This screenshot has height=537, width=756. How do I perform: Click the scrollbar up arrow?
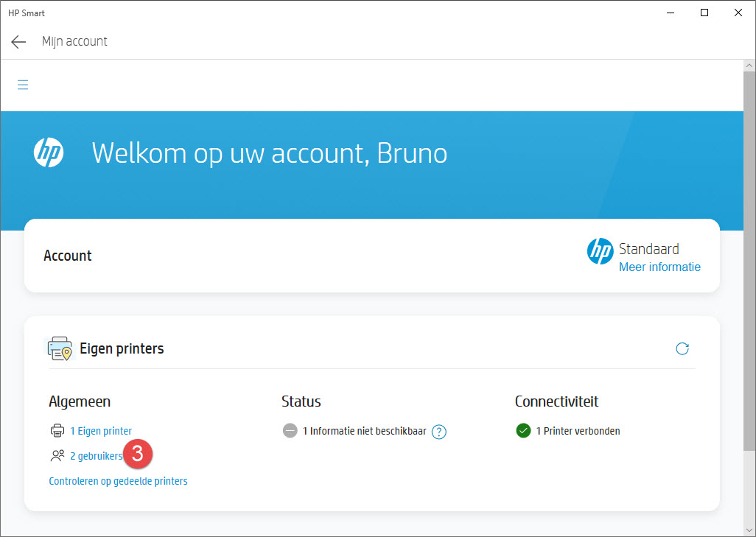(x=749, y=66)
